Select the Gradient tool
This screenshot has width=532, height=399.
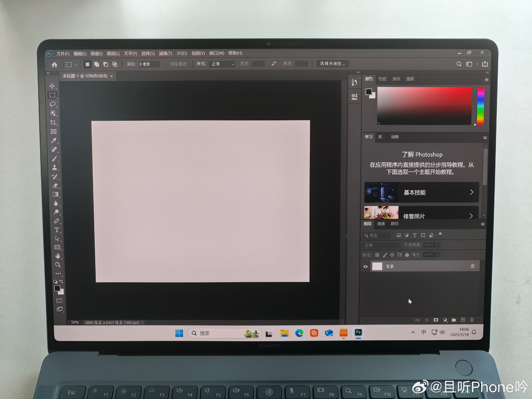[x=56, y=194]
